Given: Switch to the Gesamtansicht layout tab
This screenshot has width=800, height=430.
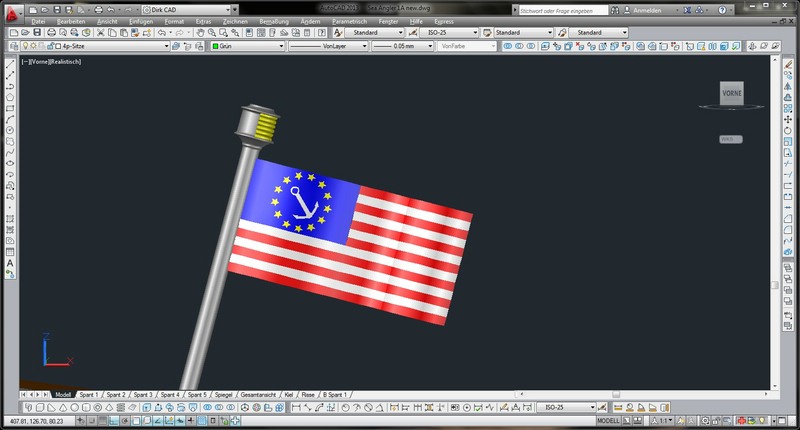Looking at the screenshot, I should pos(258,395).
